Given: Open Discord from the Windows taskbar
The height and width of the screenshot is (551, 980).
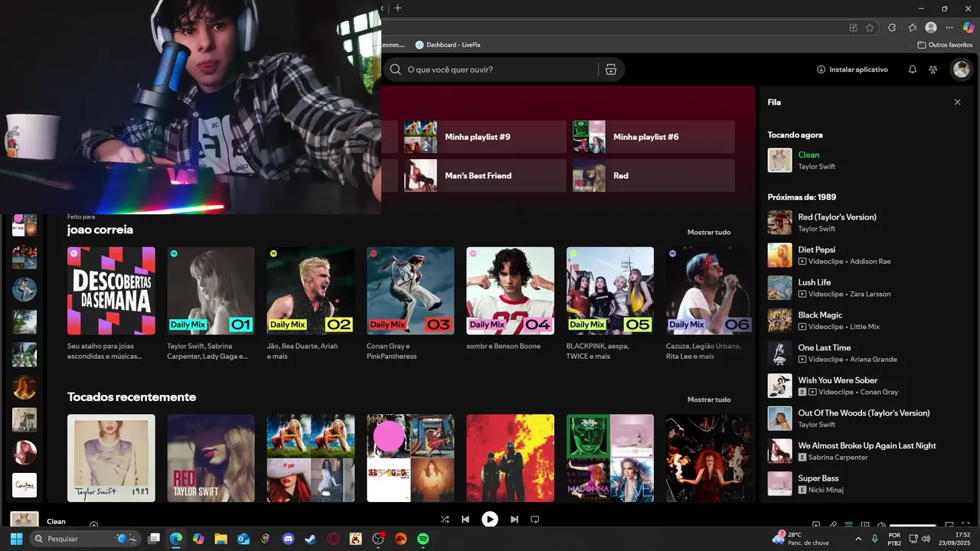Looking at the screenshot, I should point(289,539).
